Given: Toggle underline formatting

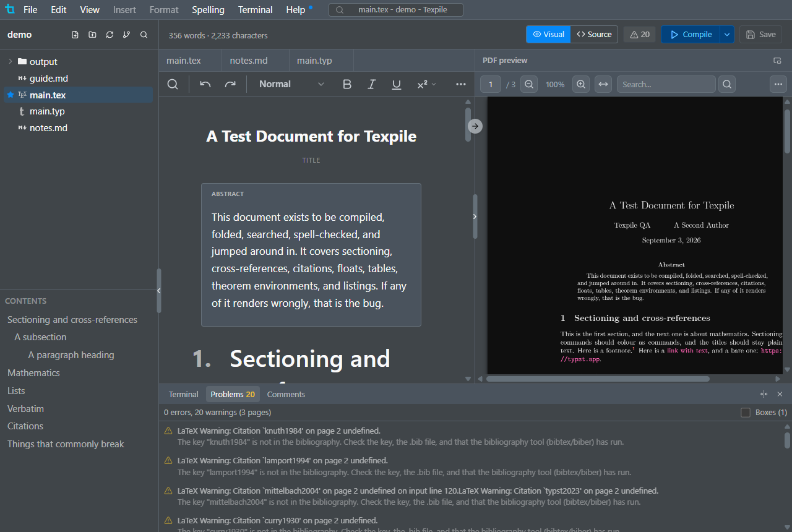Looking at the screenshot, I should (x=397, y=84).
